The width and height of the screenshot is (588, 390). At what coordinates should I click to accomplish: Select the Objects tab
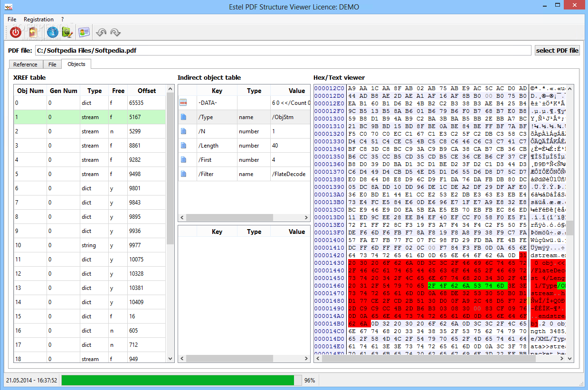pyautogui.click(x=76, y=64)
